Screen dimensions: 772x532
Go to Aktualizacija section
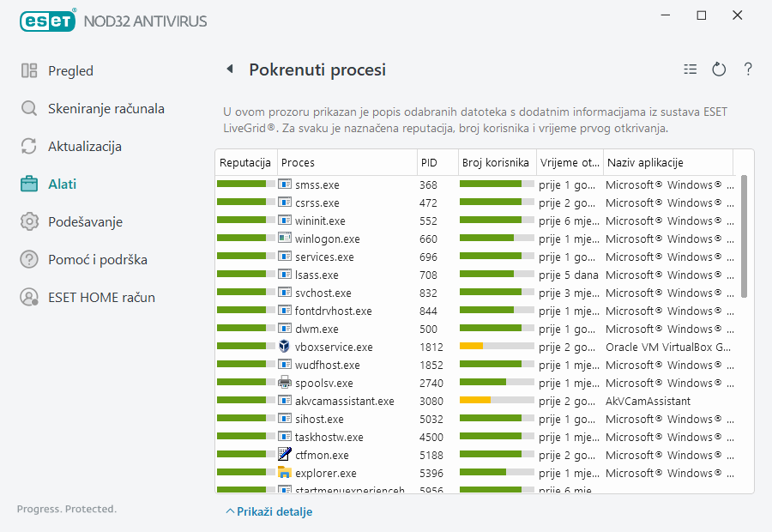tap(84, 147)
